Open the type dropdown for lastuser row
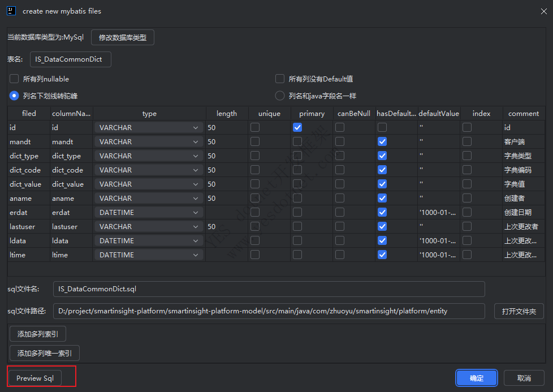The width and height of the screenshot is (553, 392). [149, 226]
